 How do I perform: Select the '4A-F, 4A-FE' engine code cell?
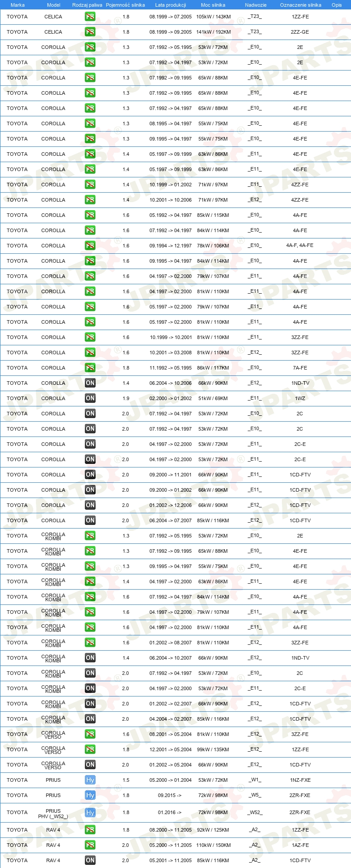(x=300, y=246)
